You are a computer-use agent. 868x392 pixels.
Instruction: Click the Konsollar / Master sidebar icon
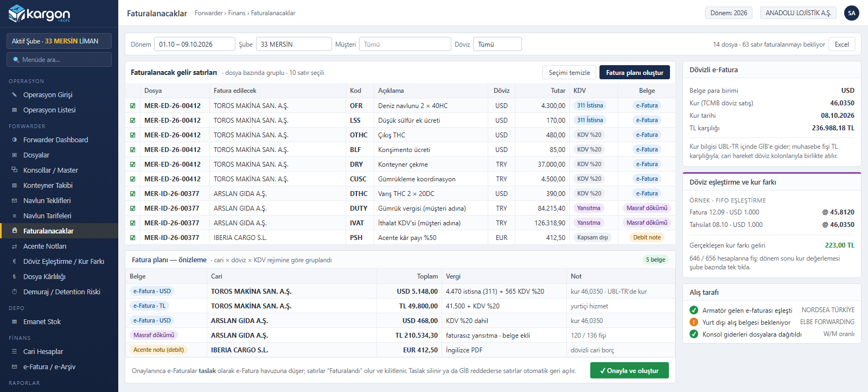15,170
